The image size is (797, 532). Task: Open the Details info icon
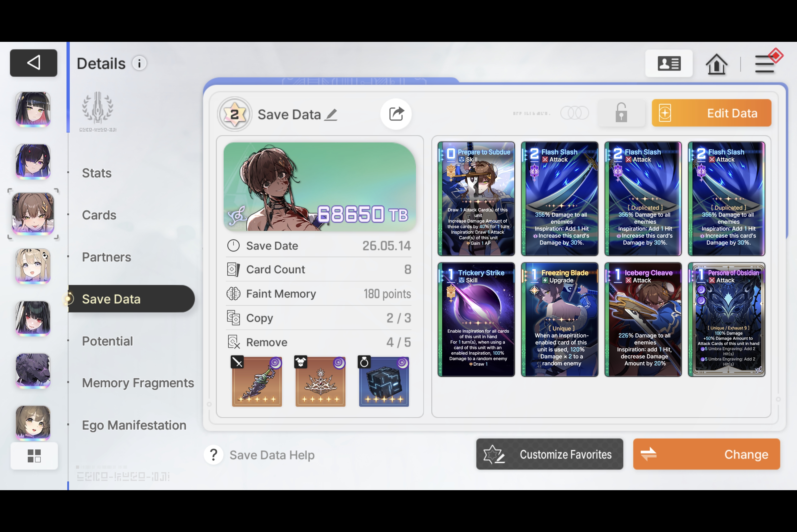click(x=139, y=64)
